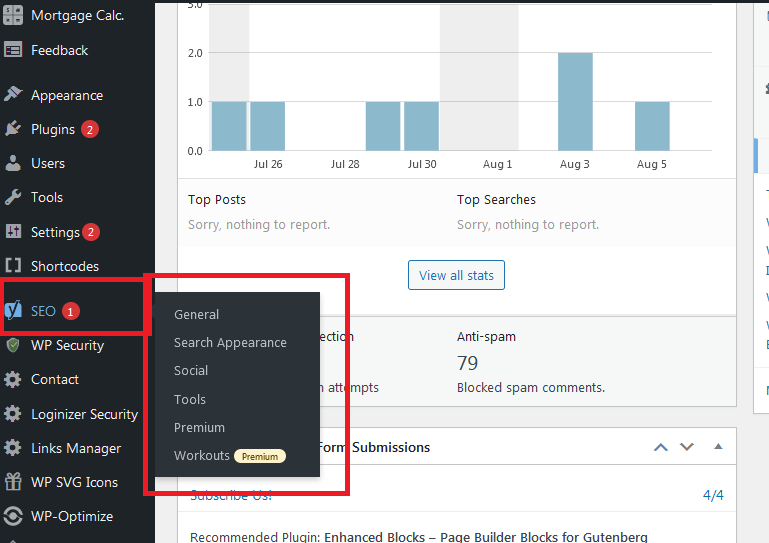Select Search Appearance from SEO submenu
Image resolution: width=769 pixels, height=543 pixels.
point(230,342)
